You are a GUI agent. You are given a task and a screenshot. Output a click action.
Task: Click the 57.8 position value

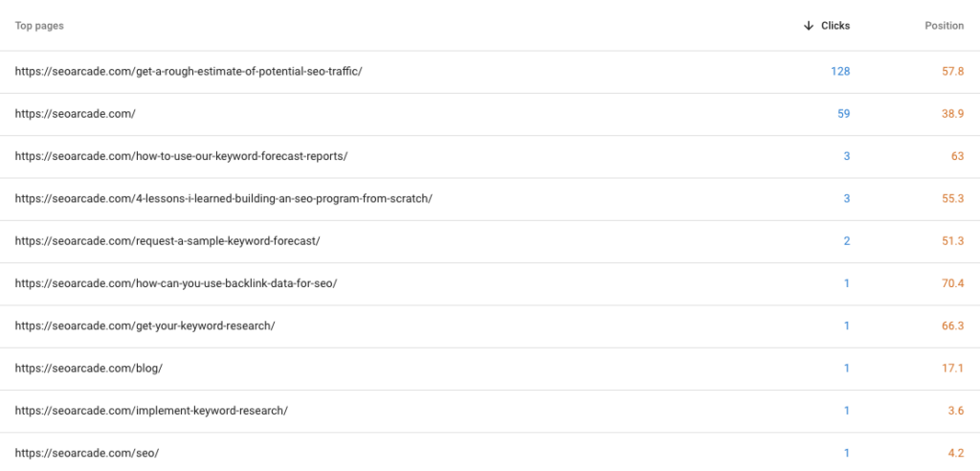tap(952, 71)
